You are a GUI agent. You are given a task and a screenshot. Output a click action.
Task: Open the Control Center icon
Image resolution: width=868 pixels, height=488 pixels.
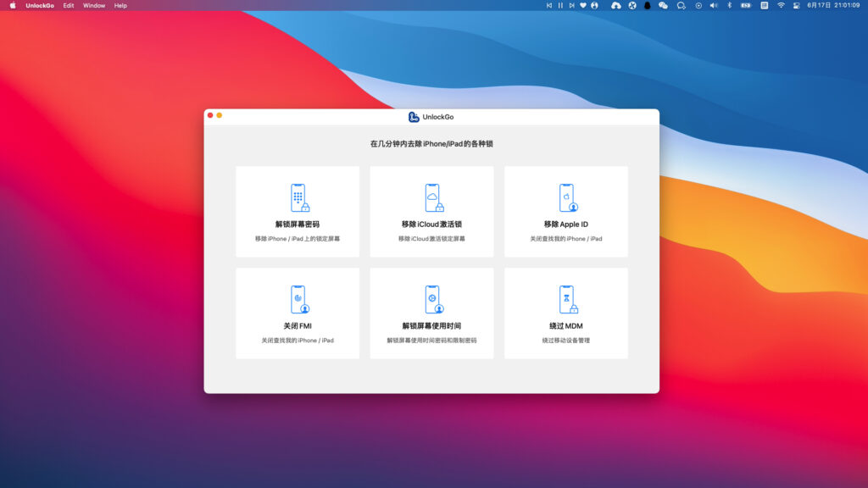[795, 7]
